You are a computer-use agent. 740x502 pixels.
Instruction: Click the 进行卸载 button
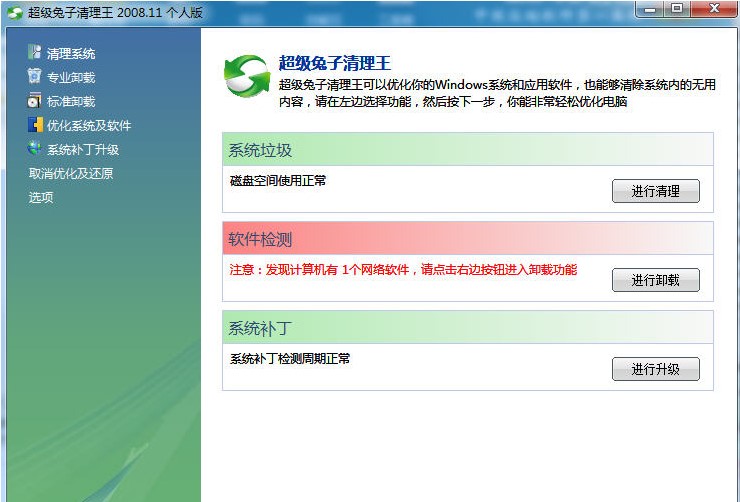[x=656, y=280]
